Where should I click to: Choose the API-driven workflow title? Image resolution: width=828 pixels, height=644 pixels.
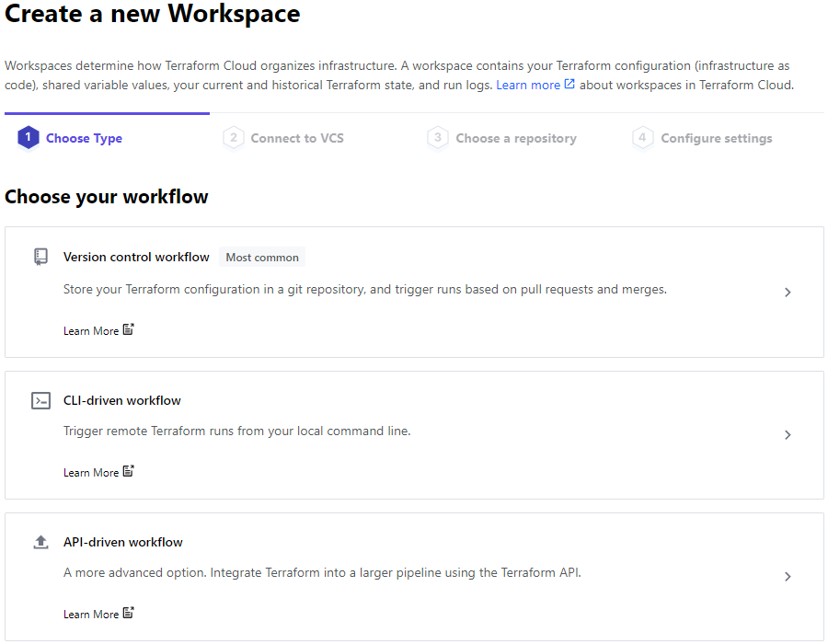coord(123,542)
